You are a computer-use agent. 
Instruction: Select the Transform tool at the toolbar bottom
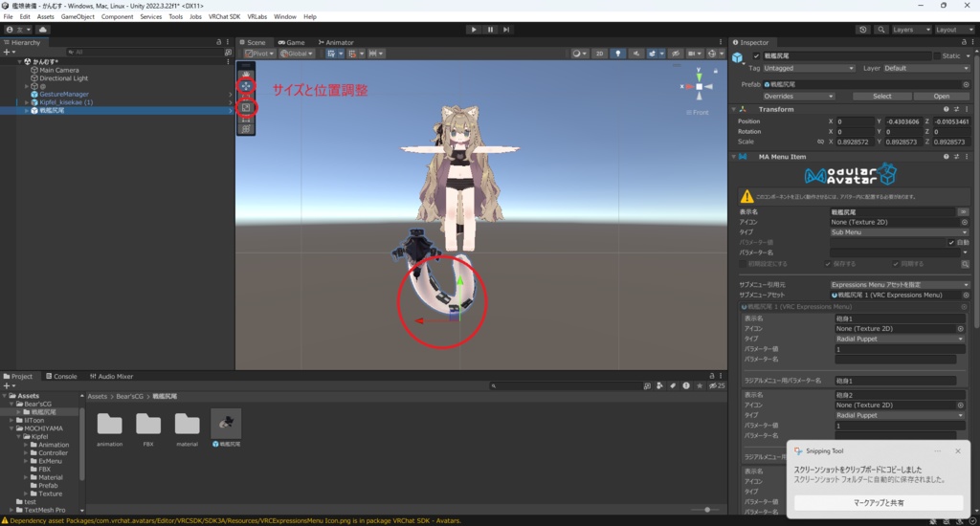(246, 129)
